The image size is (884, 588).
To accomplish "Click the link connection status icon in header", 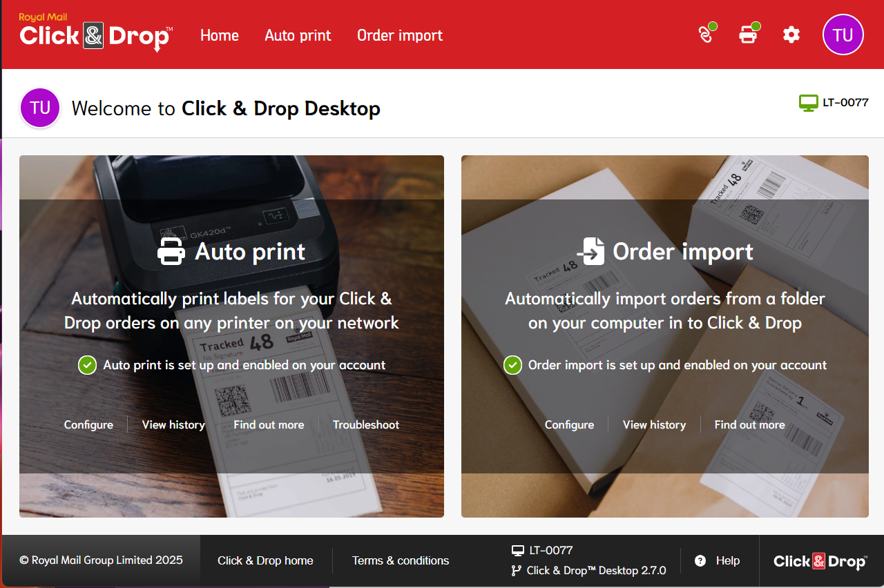I will click(706, 35).
